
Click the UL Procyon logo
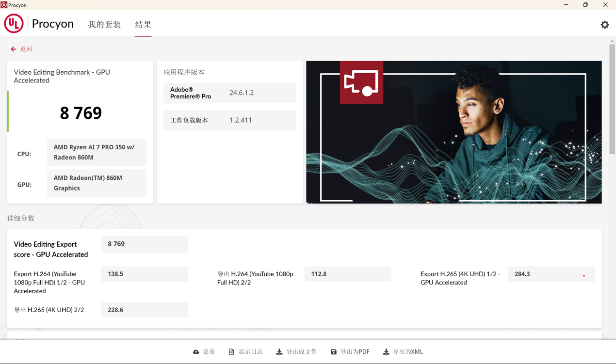click(14, 24)
